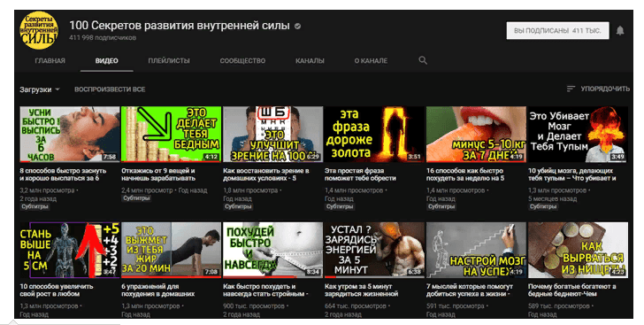The width and height of the screenshot is (644, 325).
Task: Click title '7 мыслей которые помогут добиться успеха'
Action: [470, 290]
